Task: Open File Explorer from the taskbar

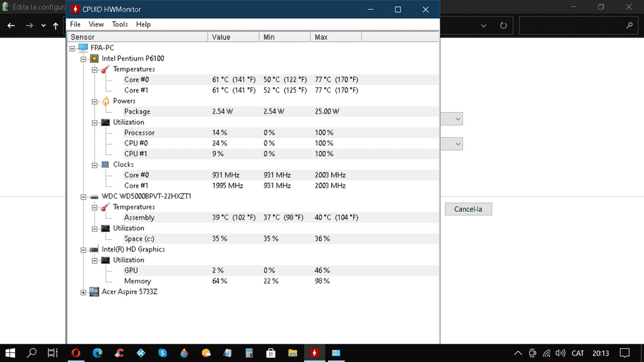Action: point(292,353)
